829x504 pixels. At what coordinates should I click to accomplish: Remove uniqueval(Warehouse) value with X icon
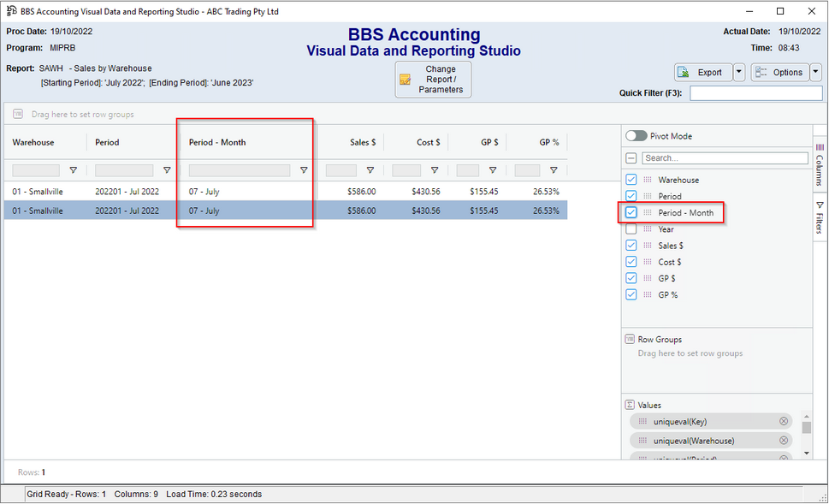(x=784, y=441)
